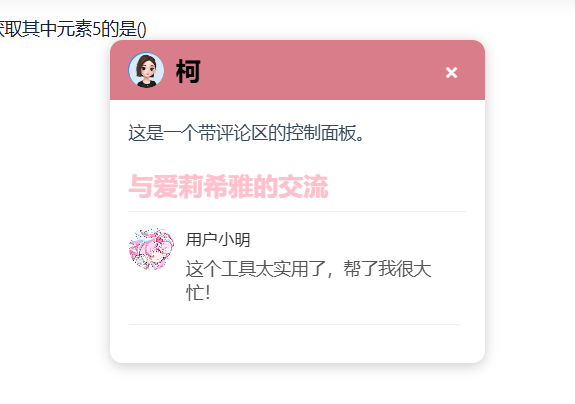Open the 柯 profile avatar in header
The width and height of the screenshot is (575, 404).
click(146, 70)
